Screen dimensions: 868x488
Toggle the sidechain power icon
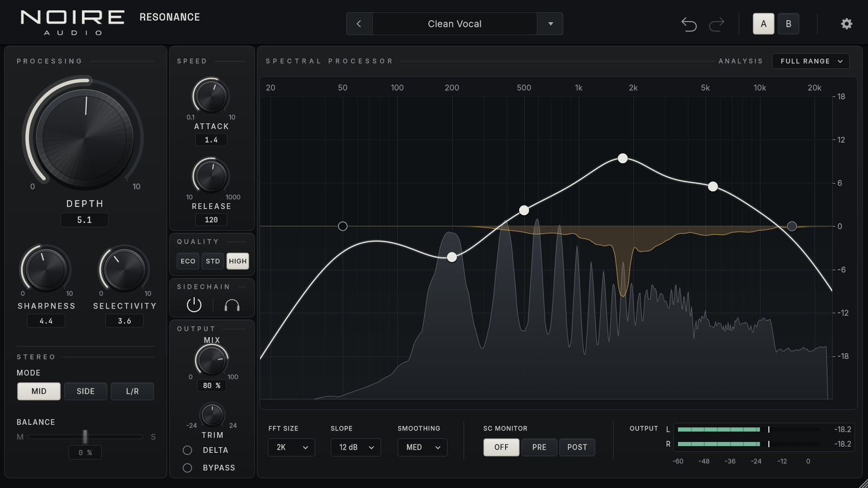tap(194, 305)
